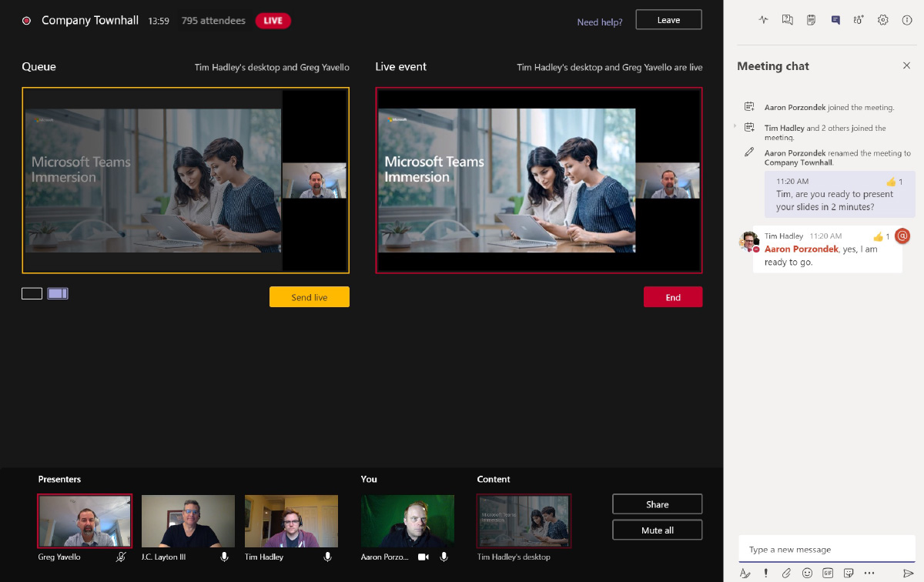The height and width of the screenshot is (582, 924).
Task: Open the health and performance pulse icon
Action: click(x=763, y=20)
